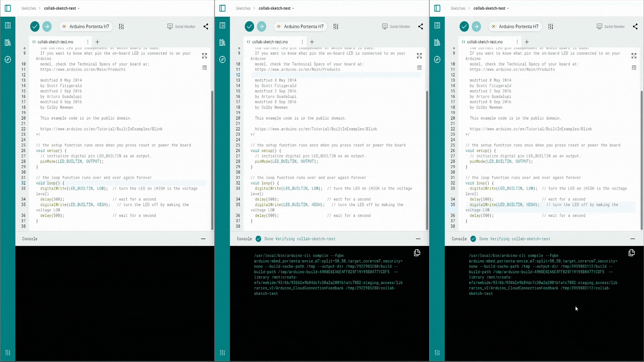Click Upload arrow in middle pane
Image resolution: width=644 pixels, height=362 pixels.
(x=262, y=26)
